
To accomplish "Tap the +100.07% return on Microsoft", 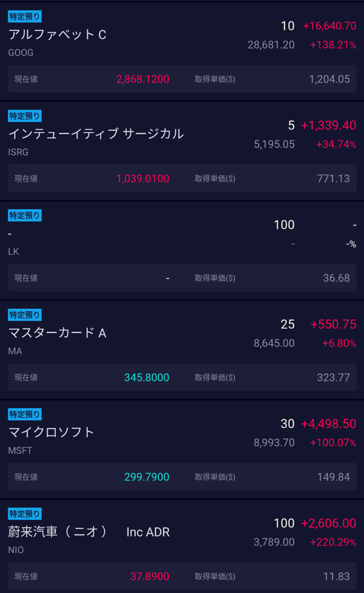I will coord(332,443).
